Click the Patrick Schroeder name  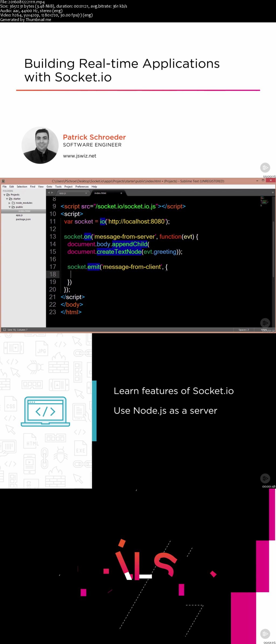pos(94,137)
